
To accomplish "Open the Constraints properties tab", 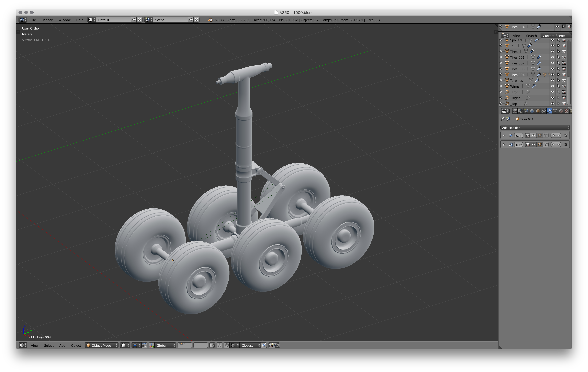I will click(x=544, y=111).
